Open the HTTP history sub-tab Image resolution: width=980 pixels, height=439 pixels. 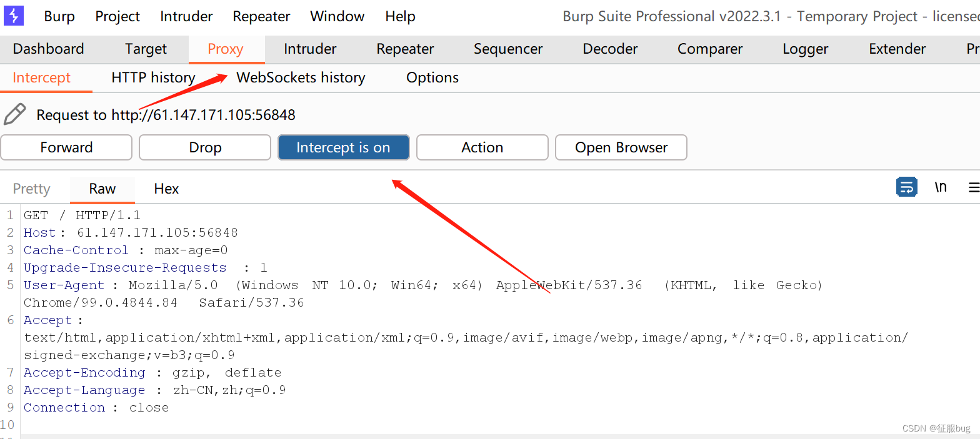(x=153, y=78)
